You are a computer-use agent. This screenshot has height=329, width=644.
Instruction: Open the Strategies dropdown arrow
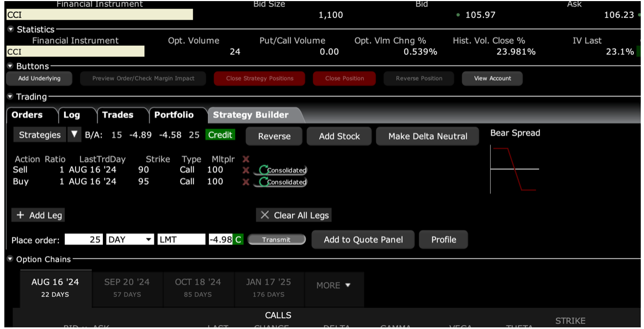click(75, 135)
